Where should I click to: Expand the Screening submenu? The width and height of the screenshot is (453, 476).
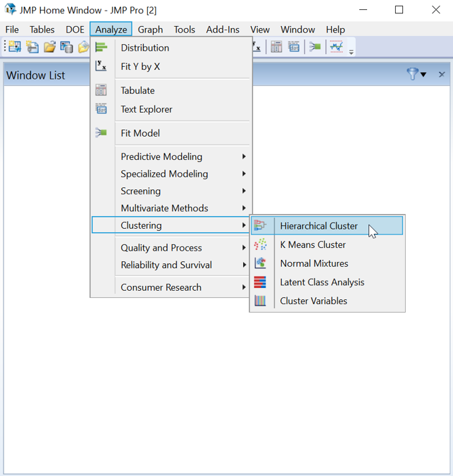point(172,191)
